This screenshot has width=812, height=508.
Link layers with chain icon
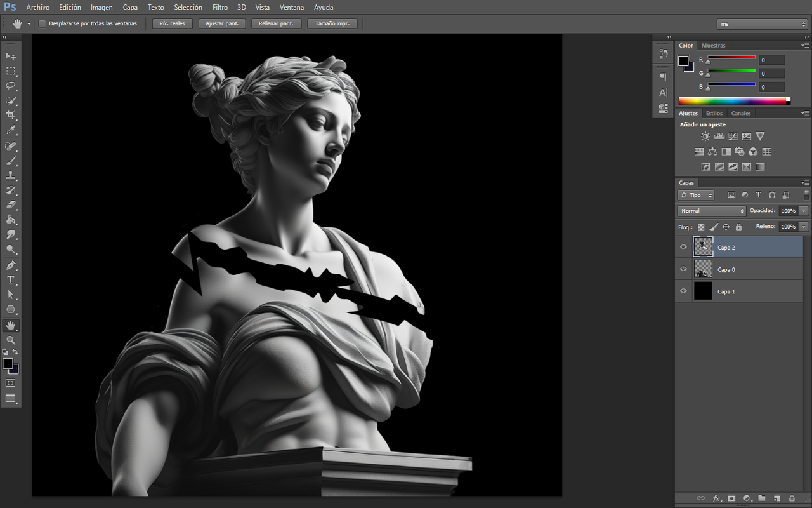coord(701,498)
